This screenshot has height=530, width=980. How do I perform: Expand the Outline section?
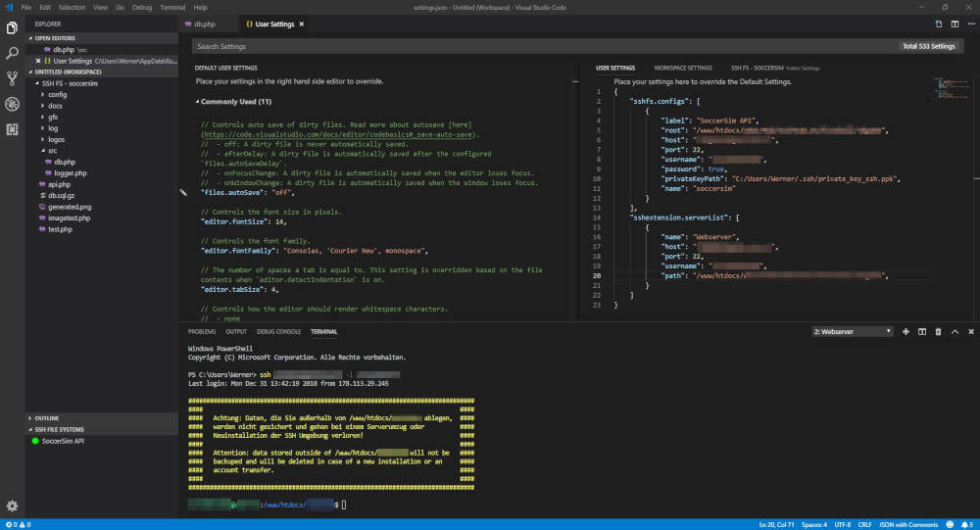point(48,418)
